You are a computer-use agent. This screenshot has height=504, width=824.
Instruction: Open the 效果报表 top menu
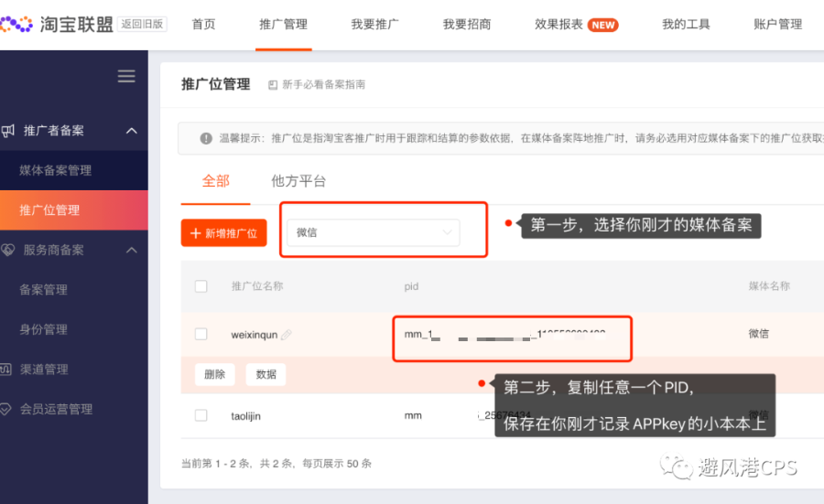coord(558,24)
